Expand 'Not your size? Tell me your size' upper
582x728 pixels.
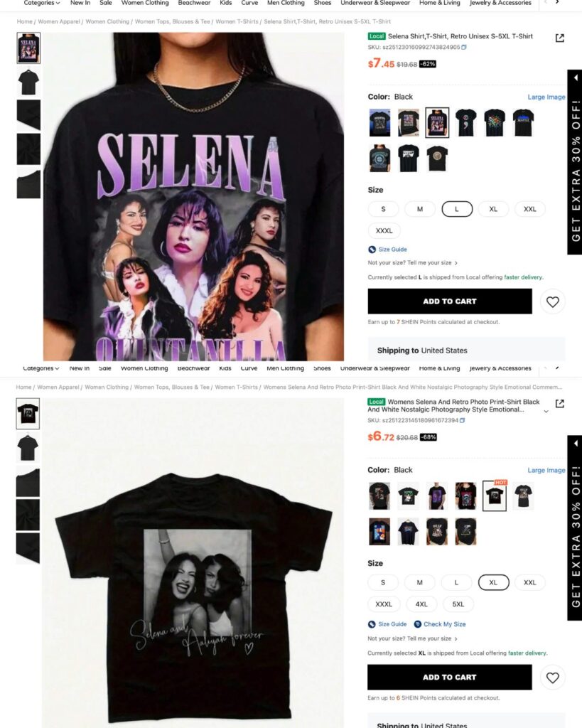pos(412,263)
